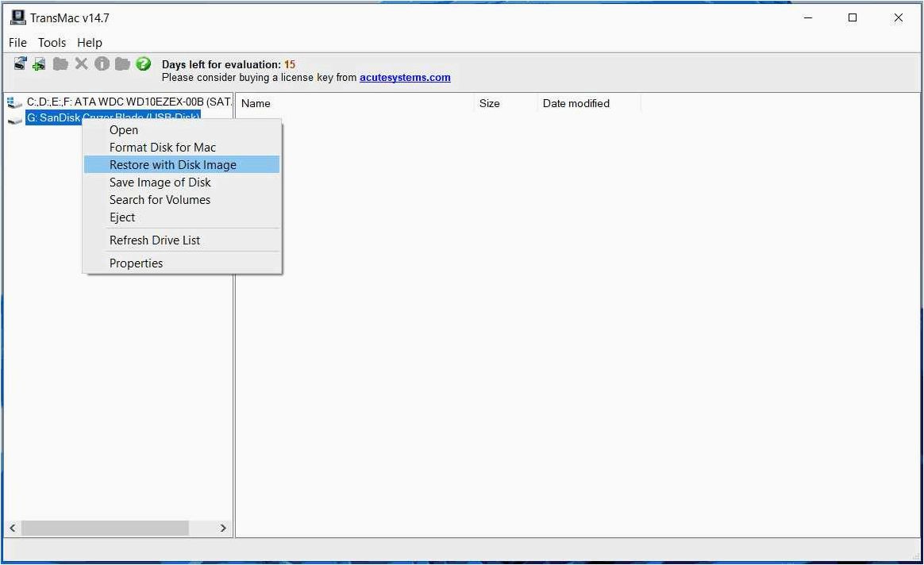This screenshot has height=565, width=924.
Task: Click the USB drive icon beside G: SanDisk
Action: (x=14, y=120)
